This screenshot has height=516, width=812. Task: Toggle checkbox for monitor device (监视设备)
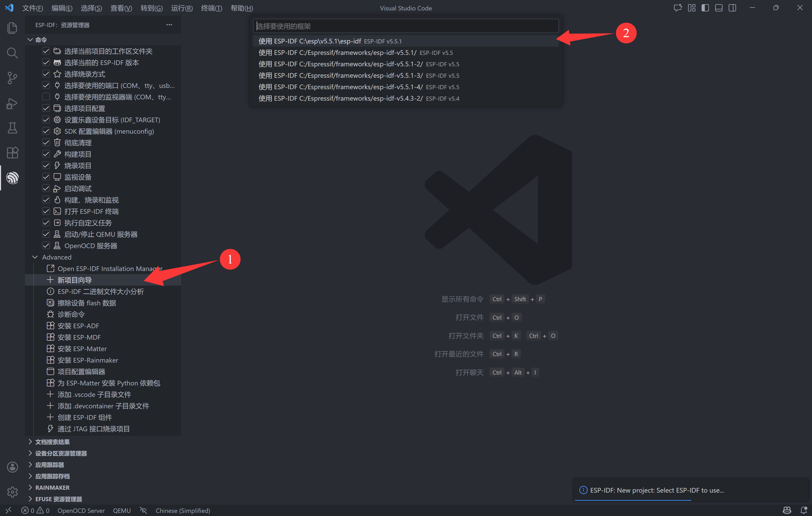(x=46, y=177)
